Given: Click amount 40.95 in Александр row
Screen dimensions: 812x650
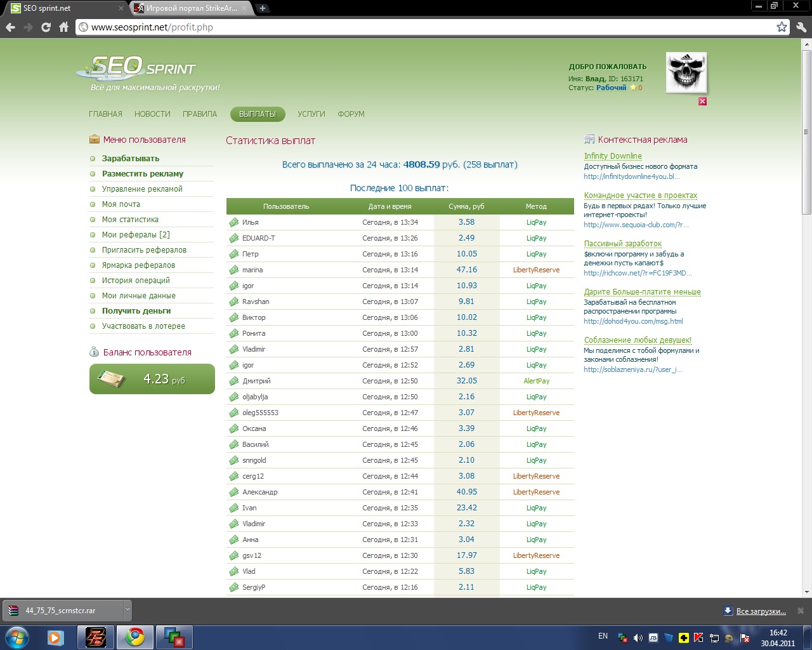Looking at the screenshot, I should [467, 492].
